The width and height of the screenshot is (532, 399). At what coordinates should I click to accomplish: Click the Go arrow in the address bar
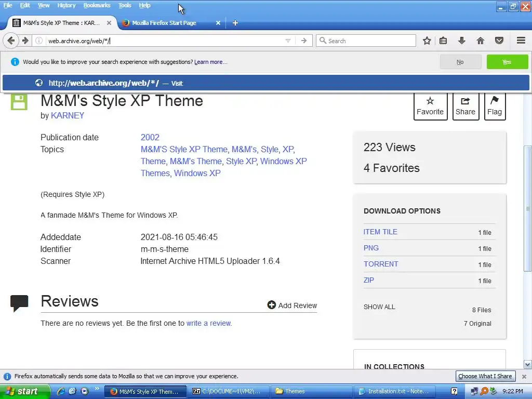click(x=304, y=41)
